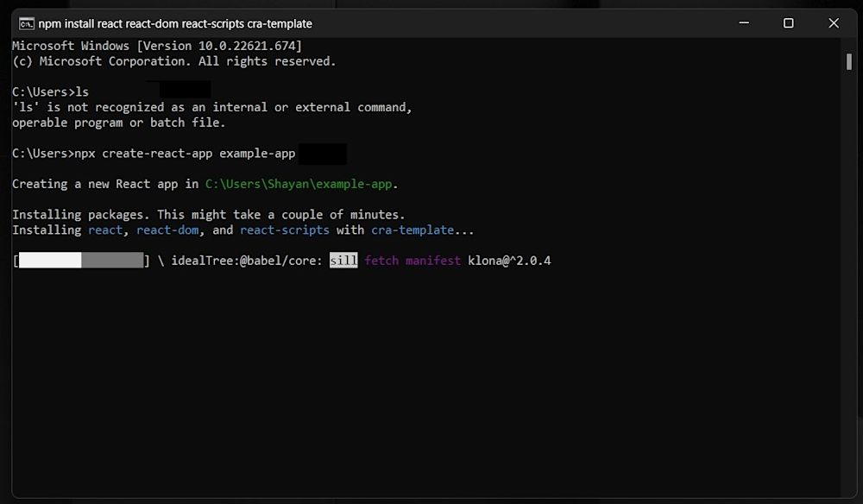Minimize the Command Prompt window
The height and width of the screenshot is (504, 863).
[x=743, y=23]
